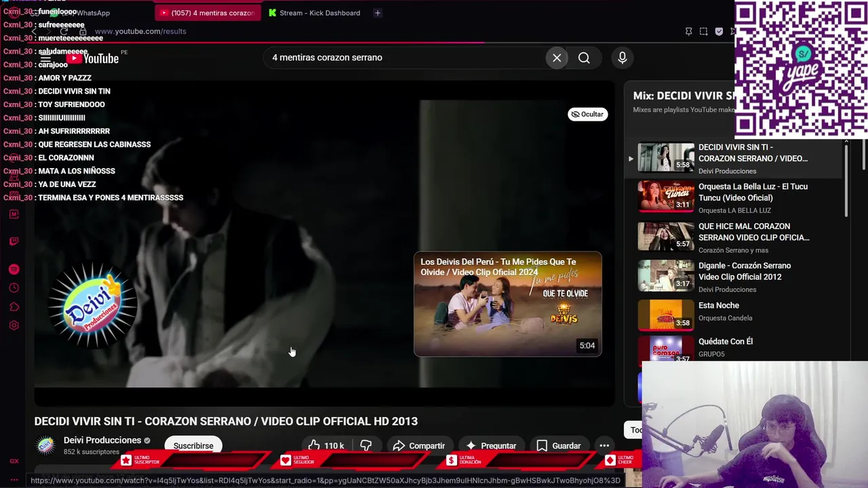Click the address bar URL youtube.com/results
The width and height of the screenshot is (868, 488).
140,31
